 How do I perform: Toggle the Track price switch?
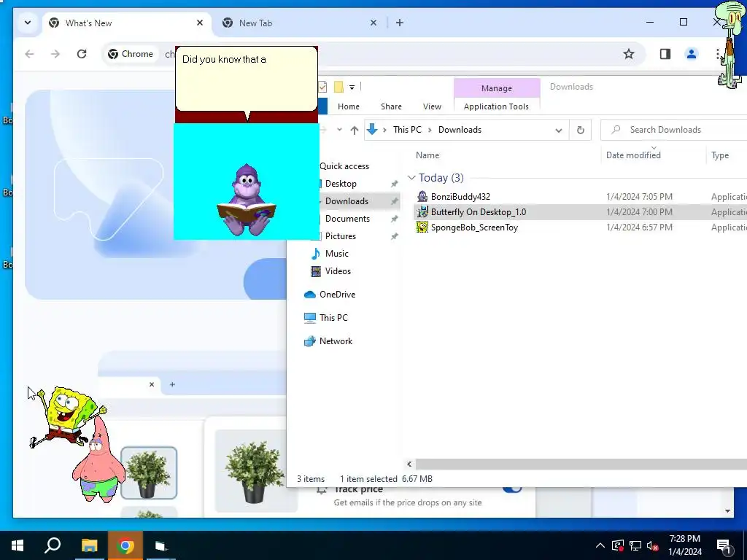pos(512,489)
